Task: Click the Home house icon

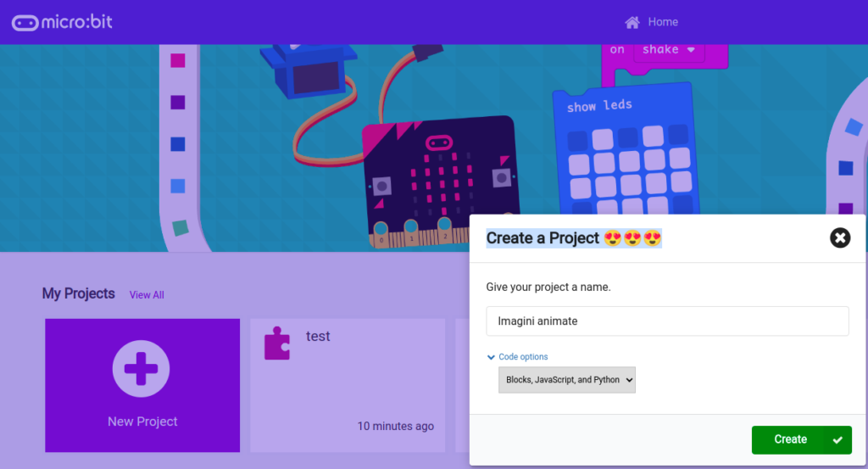Action: (632, 22)
